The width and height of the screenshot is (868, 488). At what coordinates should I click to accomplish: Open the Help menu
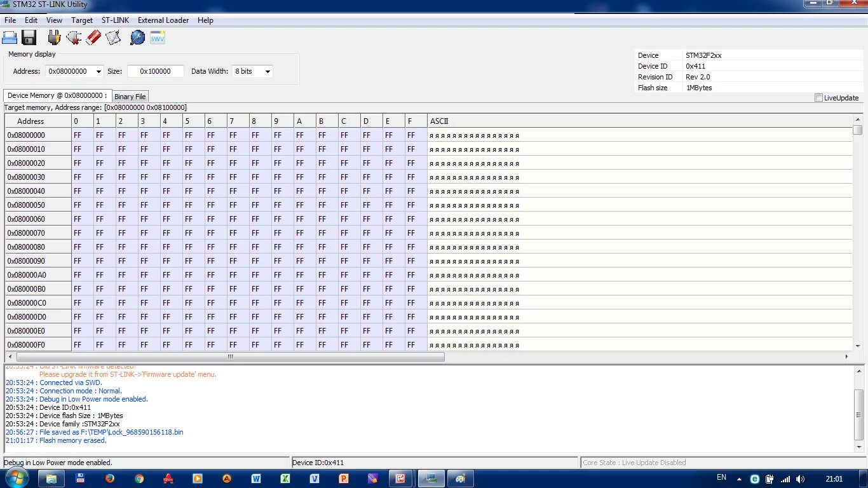coord(205,20)
